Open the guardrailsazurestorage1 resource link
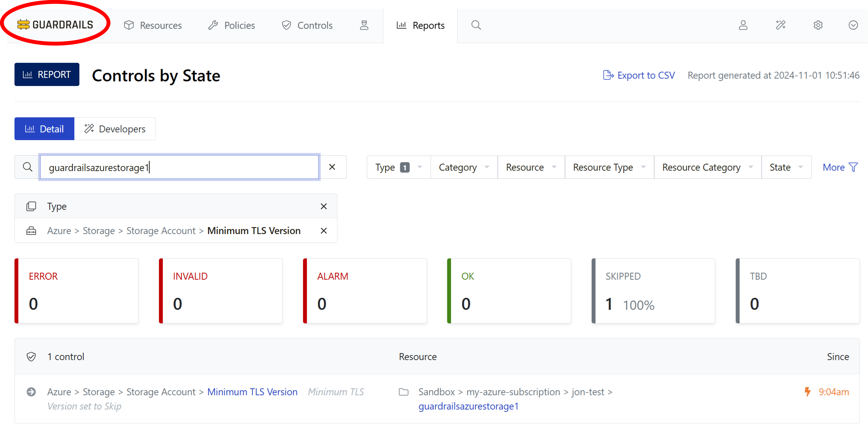Viewport: 868px width, 431px height. (x=468, y=406)
